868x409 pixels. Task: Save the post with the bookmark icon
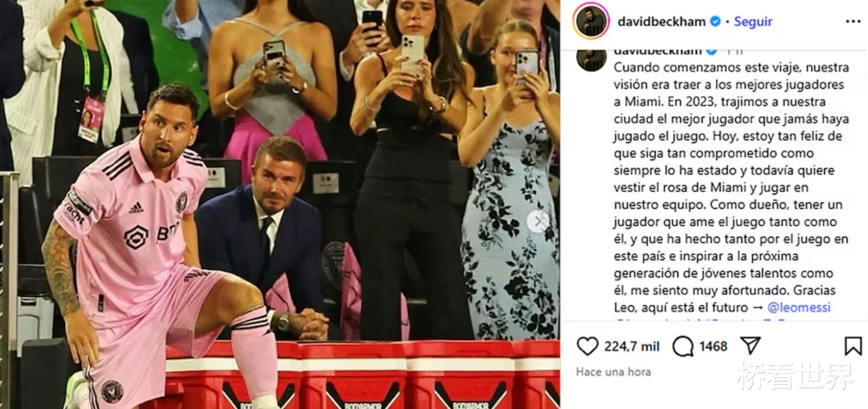pyautogui.click(x=853, y=346)
